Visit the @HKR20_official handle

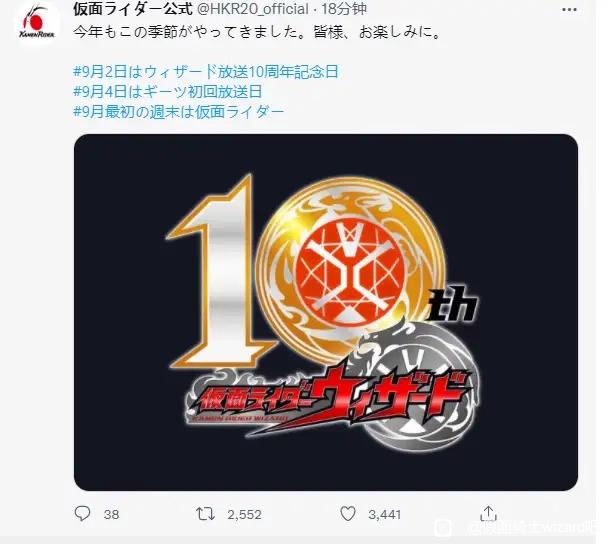[x=253, y=9]
